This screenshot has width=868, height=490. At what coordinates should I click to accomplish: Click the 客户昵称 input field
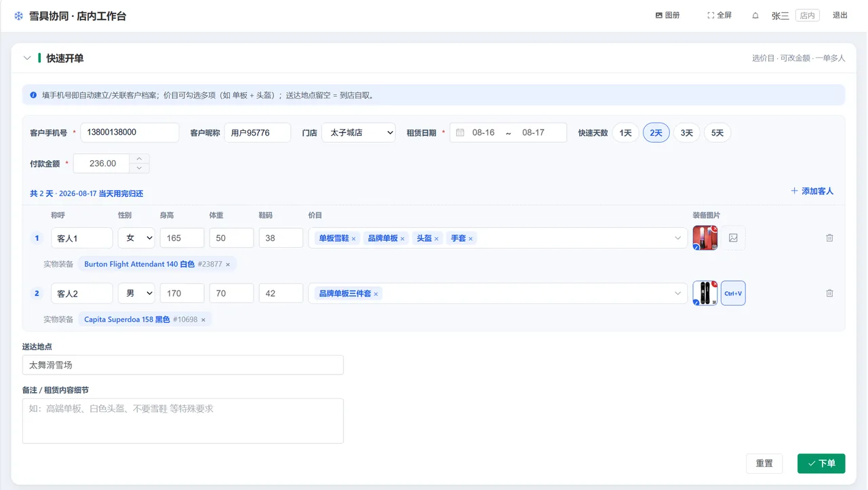[x=258, y=132]
